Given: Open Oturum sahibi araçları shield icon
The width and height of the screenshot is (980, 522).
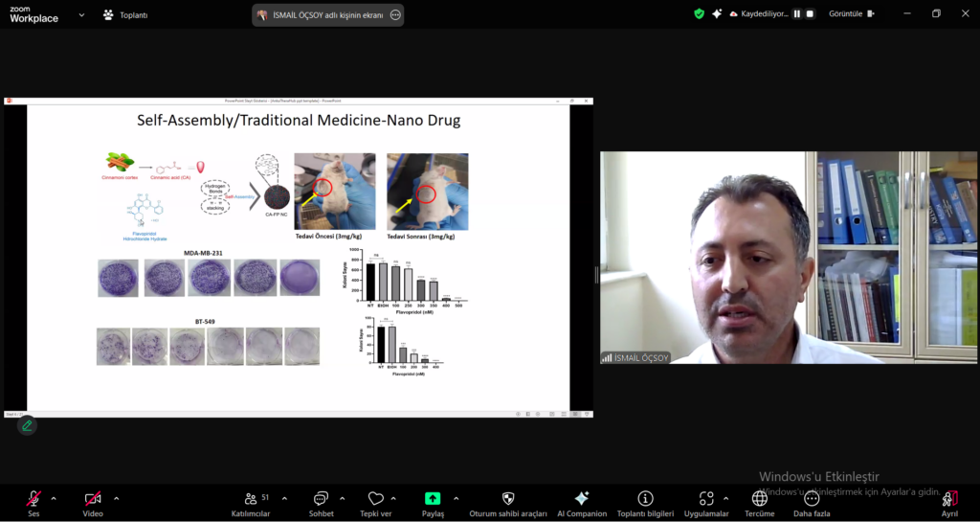Looking at the screenshot, I should (508, 499).
